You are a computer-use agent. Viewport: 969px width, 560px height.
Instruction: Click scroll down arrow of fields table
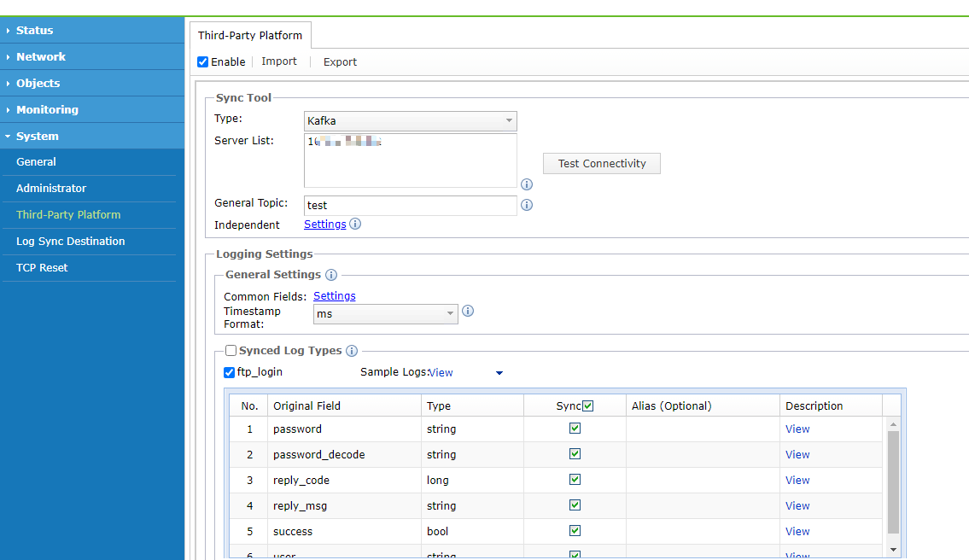pyautogui.click(x=893, y=550)
